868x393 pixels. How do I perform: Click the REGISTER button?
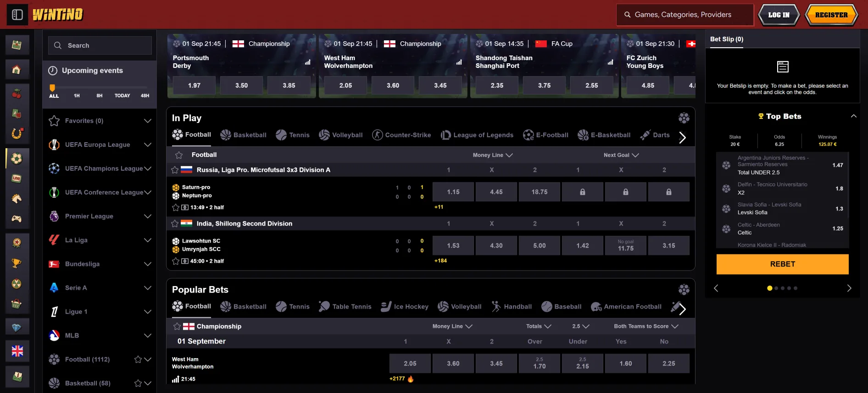click(831, 15)
